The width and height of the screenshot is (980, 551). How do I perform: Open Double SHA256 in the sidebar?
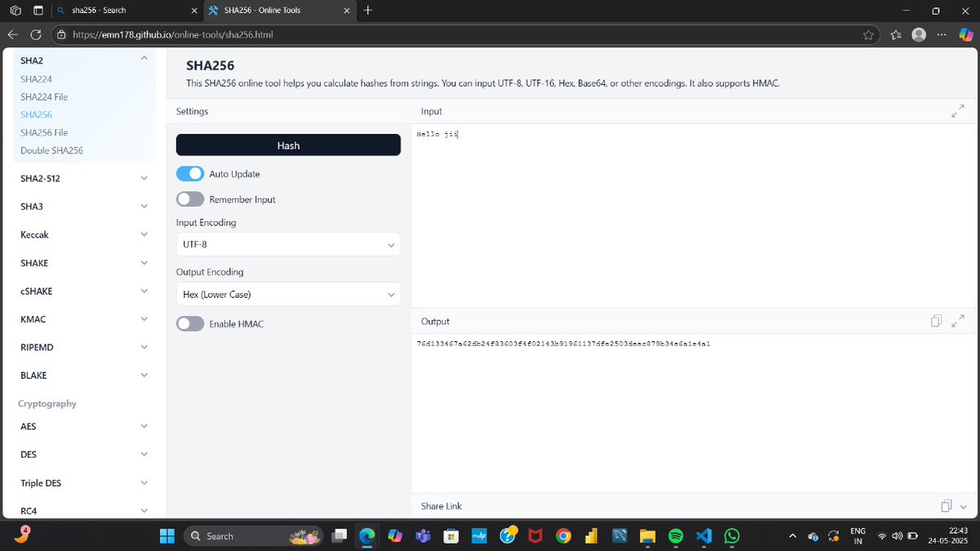(x=51, y=150)
